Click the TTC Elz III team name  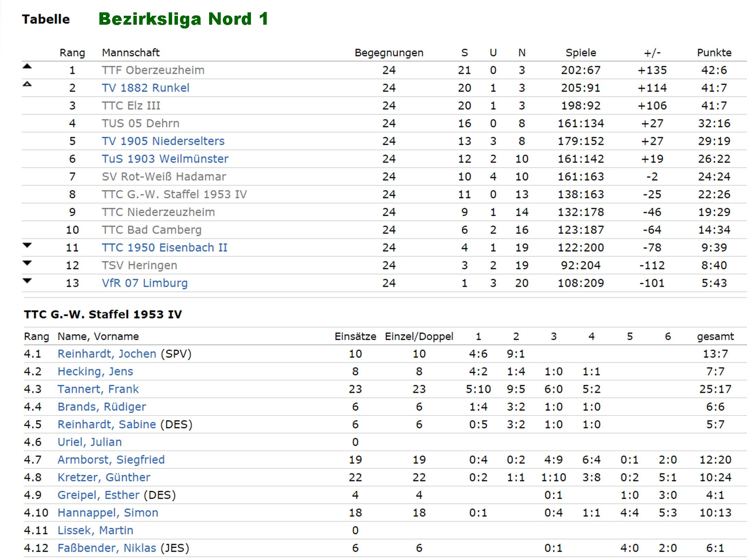(x=131, y=106)
